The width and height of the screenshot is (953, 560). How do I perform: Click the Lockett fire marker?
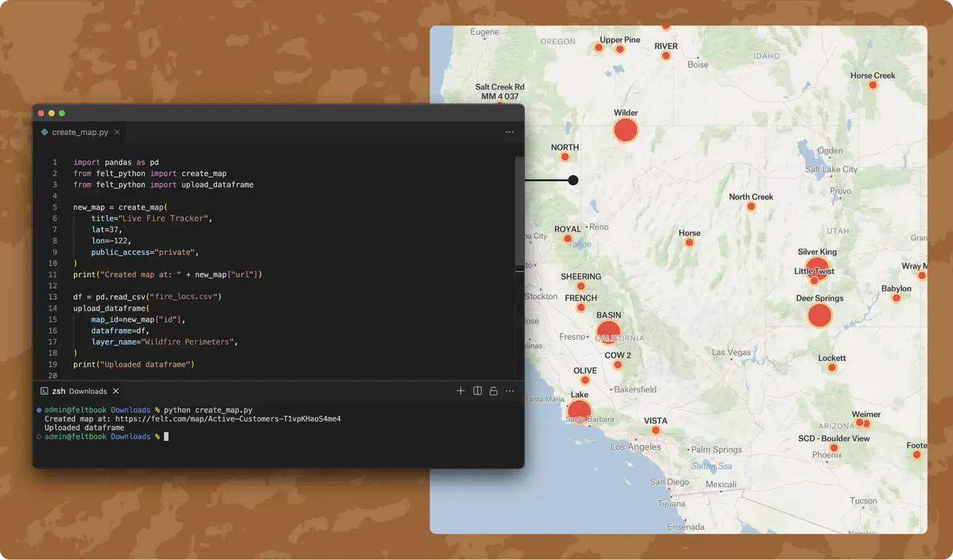[832, 367]
